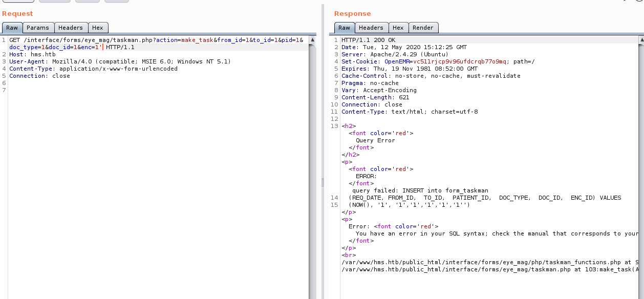The height and width of the screenshot is (299, 644).
Task: Click the Connection: close line in the request
Action: (39, 76)
